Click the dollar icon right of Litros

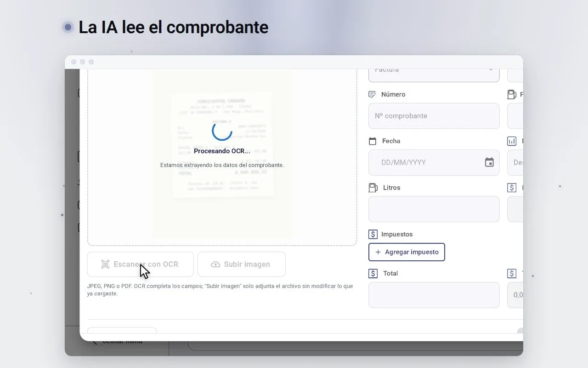pos(512,188)
